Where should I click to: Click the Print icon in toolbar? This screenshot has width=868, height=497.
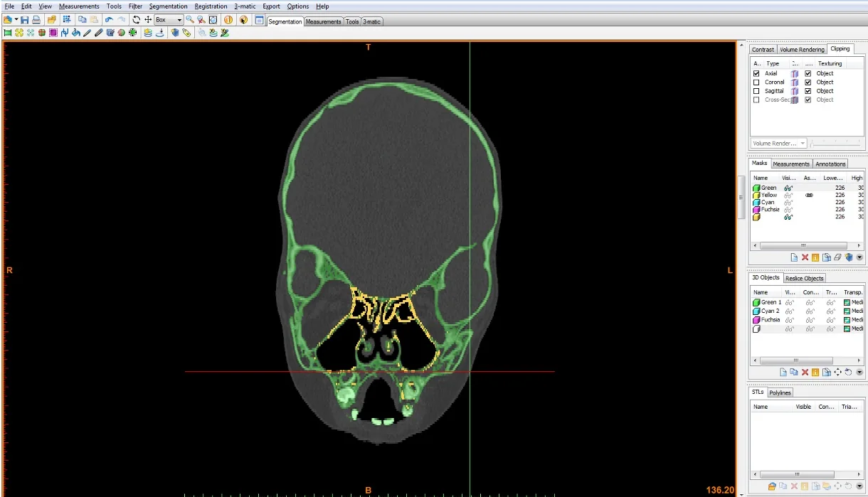click(x=36, y=20)
